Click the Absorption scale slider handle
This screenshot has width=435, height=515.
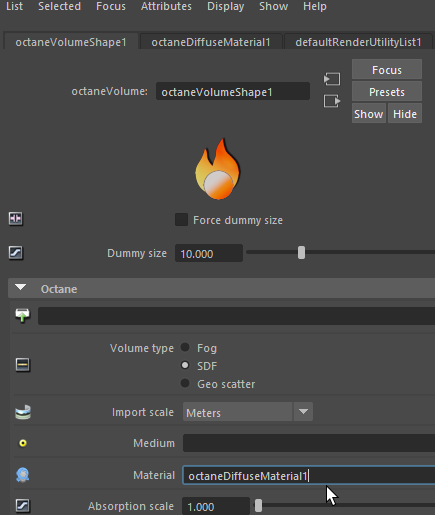pyautogui.click(x=258, y=506)
